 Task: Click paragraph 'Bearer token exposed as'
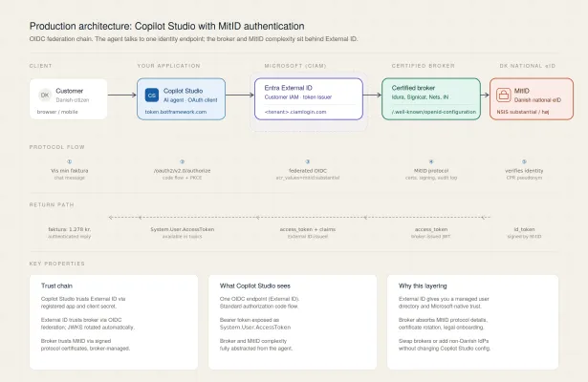(255, 324)
